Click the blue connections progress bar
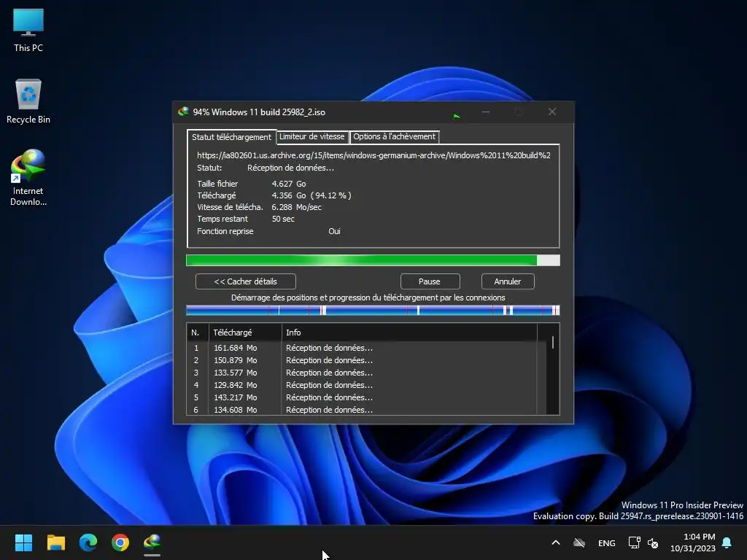The image size is (747, 560). (x=373, y=311)
